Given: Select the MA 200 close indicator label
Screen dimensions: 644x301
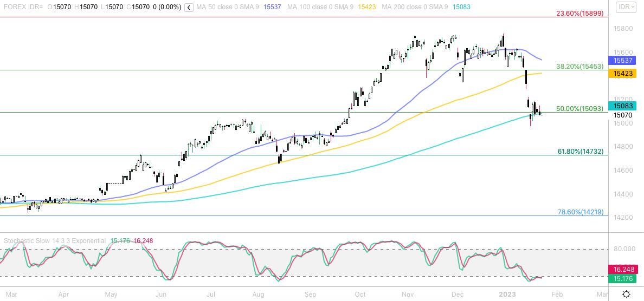Looking at the screenshot, I should (414, 7).
